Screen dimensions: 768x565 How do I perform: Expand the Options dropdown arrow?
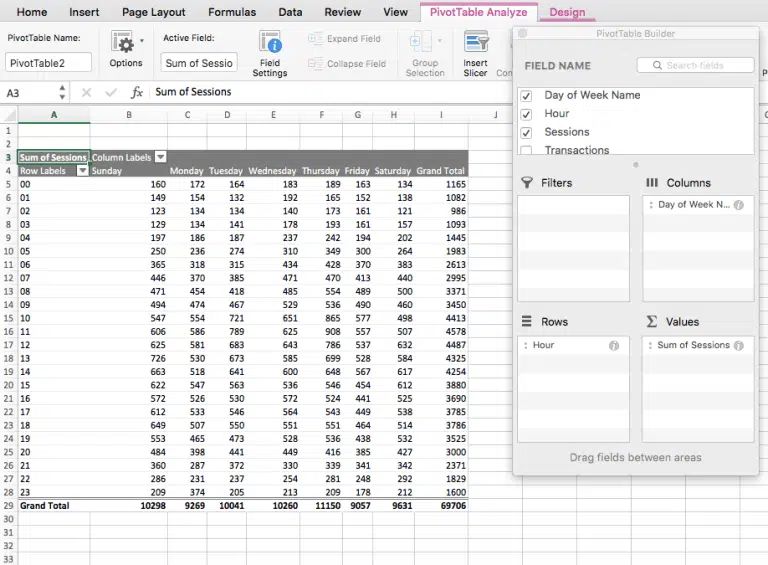pos(142,41)
